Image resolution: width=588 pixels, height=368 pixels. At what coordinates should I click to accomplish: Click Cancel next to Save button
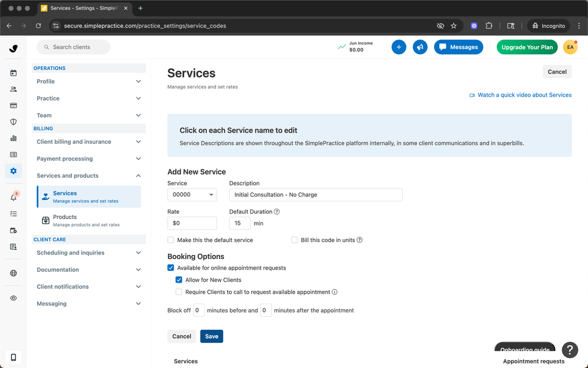[x=182, y=336]
